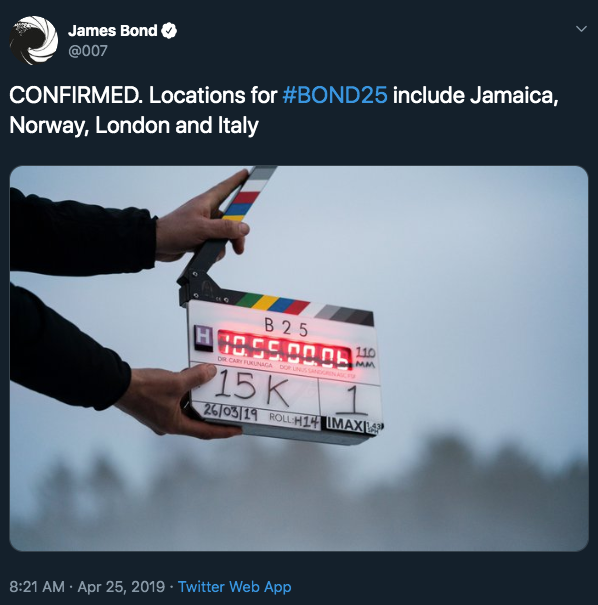The image size is (598, 605).
Task: Click the 15K scene number on slate
Action: click(252, 388)
